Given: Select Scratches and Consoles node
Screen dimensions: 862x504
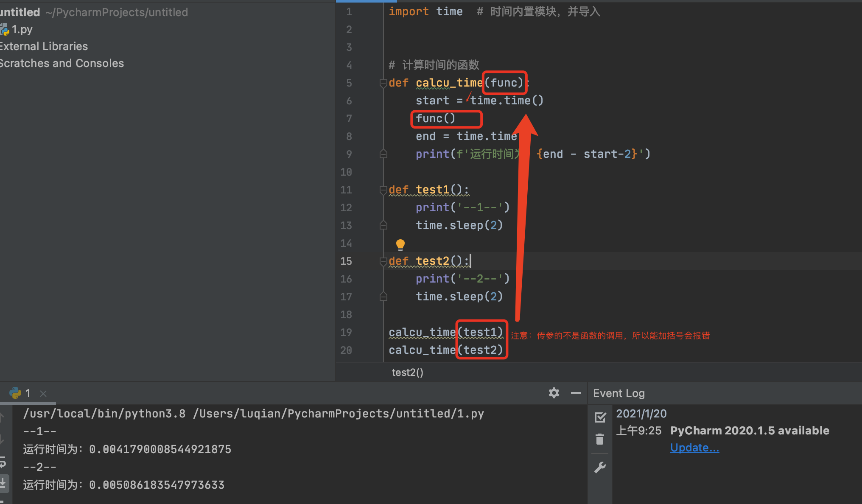Looking at the screenshot, I should [x=62, y=63].
